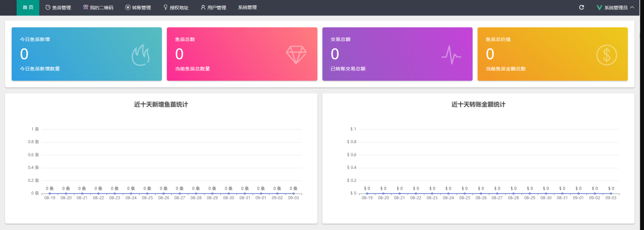Click the 今日鱼苗新增数量 subtitle
644x230 pixels.
[x=40, y=69]
